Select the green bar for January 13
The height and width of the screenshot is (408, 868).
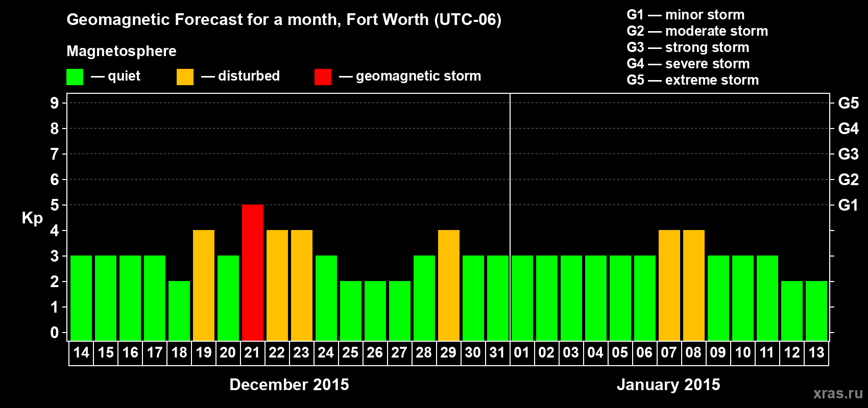coord(816,311)
